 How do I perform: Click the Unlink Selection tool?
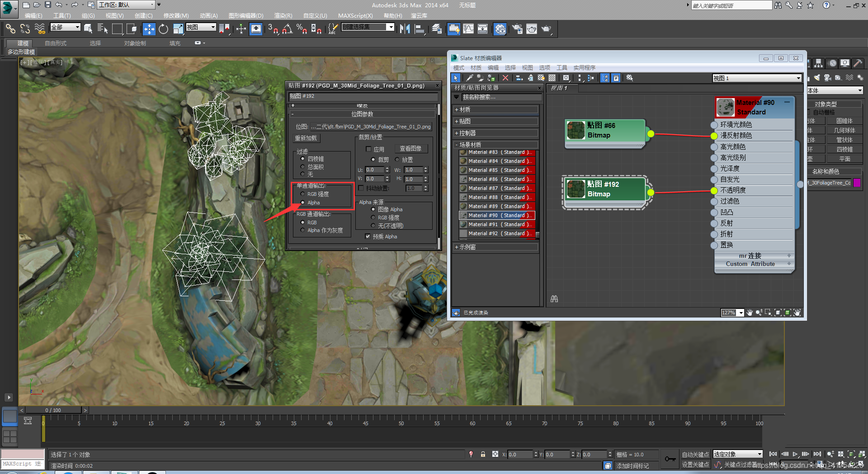(25, 29)
